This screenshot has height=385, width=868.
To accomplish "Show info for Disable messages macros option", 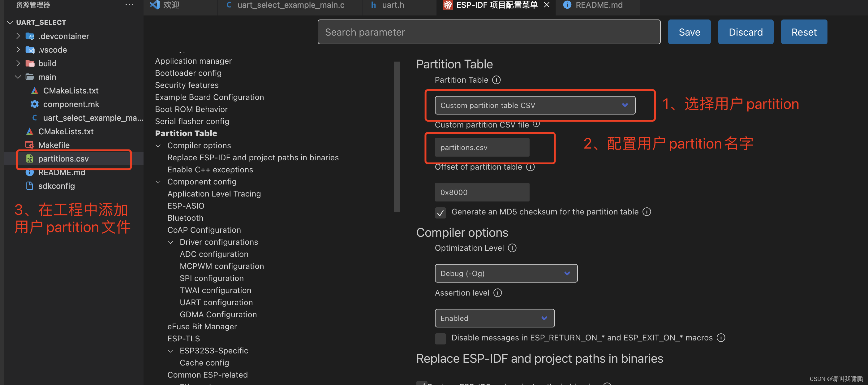I will pos(721,338).
